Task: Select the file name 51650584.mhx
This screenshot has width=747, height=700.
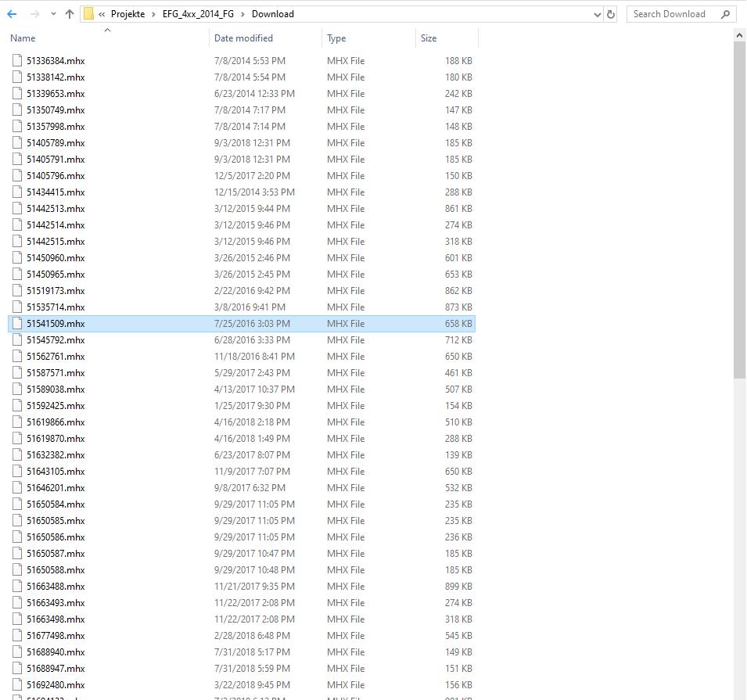Action: point(56,504)
